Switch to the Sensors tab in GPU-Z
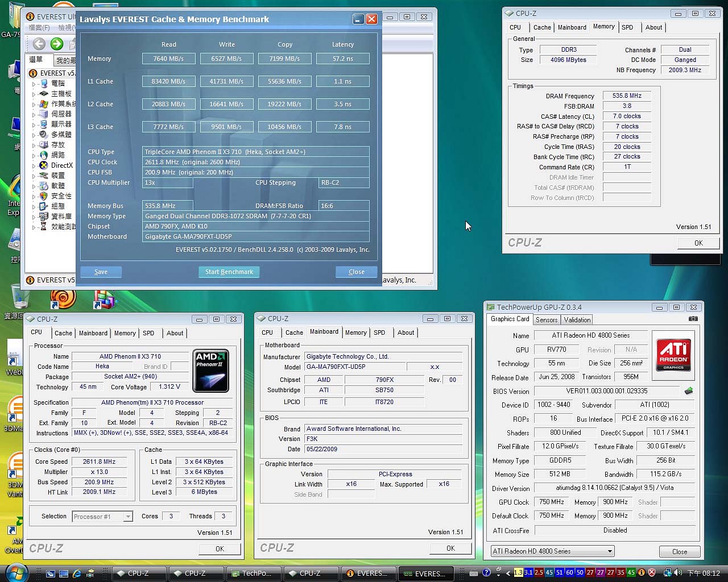The width and height of the screenshot is (728, 582). (x=547, y=320)
